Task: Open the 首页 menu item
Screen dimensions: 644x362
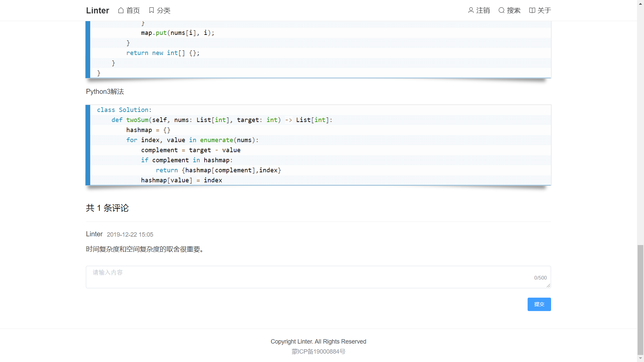Action: tap(133, 10)
